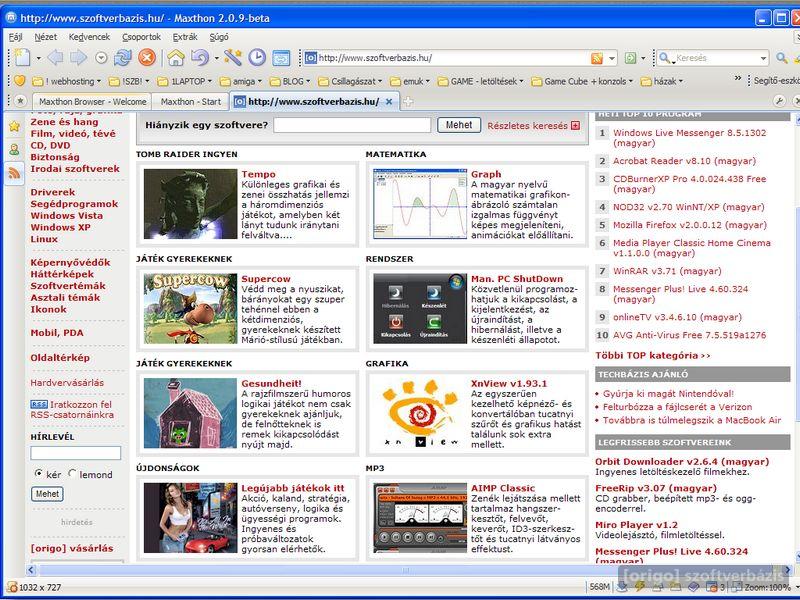Go to the Home page icon

(176, 58)
